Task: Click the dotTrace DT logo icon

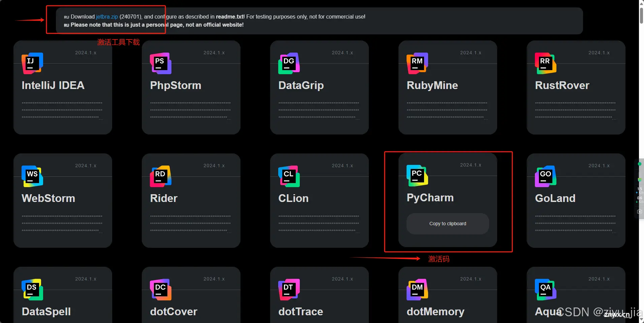Action: [x=289, y=290]
